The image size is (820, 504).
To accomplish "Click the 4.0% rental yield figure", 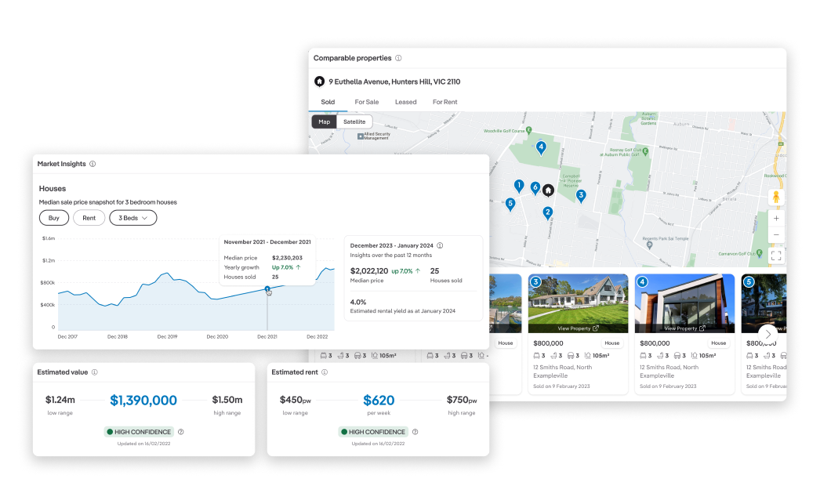I will click(x=358, y=303).
